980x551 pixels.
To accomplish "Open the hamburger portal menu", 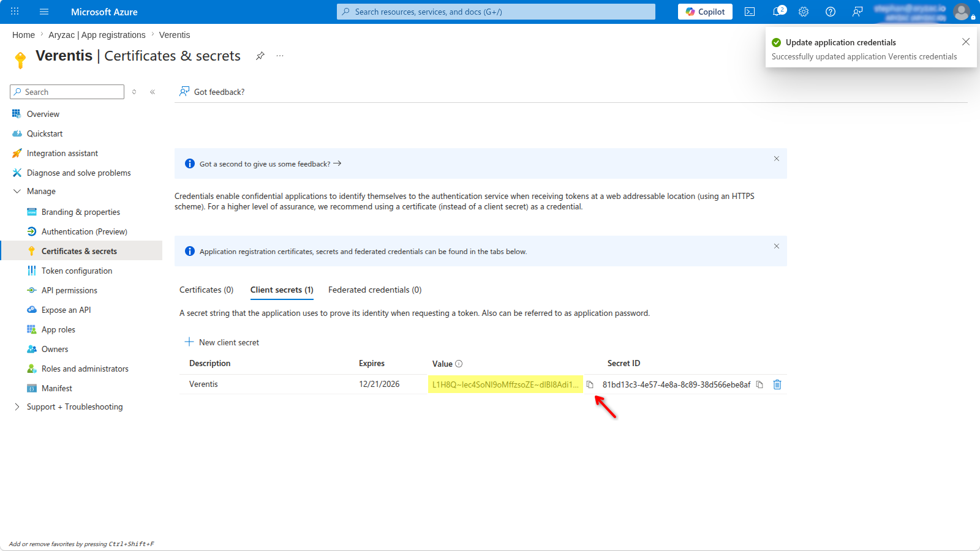I will 44,12.
